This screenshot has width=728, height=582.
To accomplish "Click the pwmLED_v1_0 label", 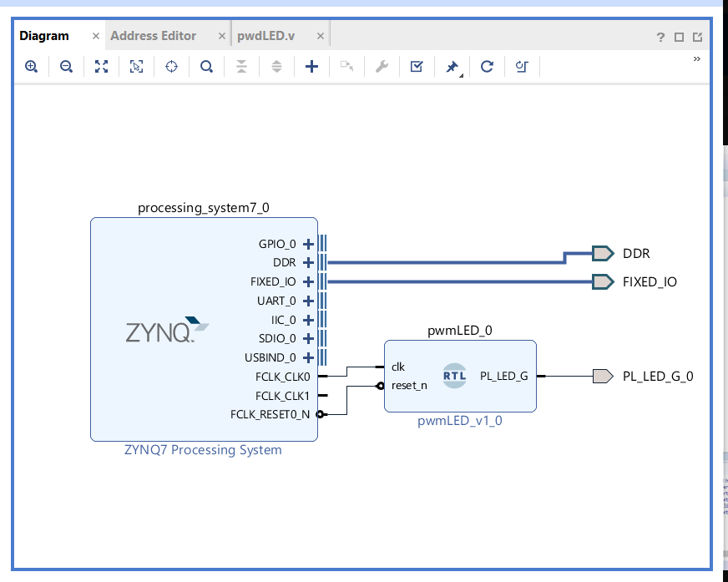I will tap(460, 420).
